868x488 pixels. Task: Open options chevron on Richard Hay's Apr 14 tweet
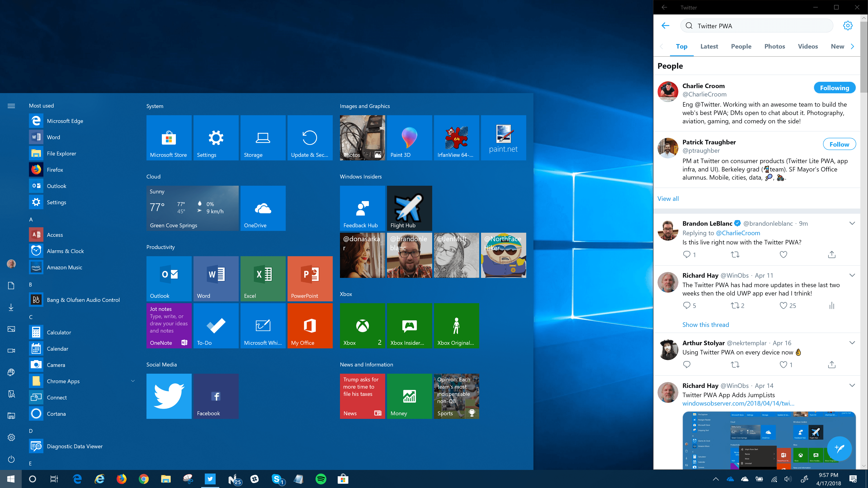point(852,385)
